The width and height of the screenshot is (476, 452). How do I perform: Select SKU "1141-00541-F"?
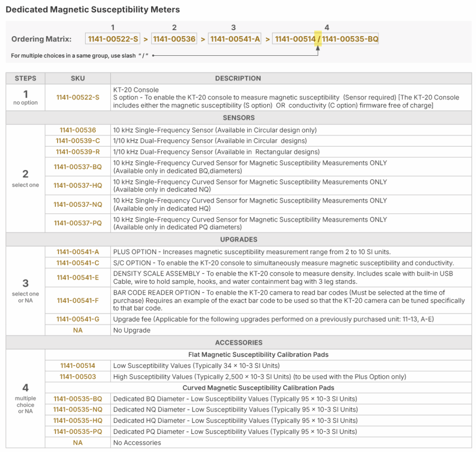click(78, 300)
